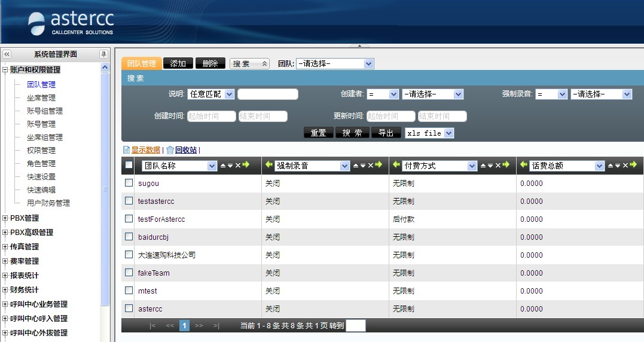Open 坐席管理 in the sidebar menu
This screenshot has height=342, width=644.
click(x=41, y=97)
